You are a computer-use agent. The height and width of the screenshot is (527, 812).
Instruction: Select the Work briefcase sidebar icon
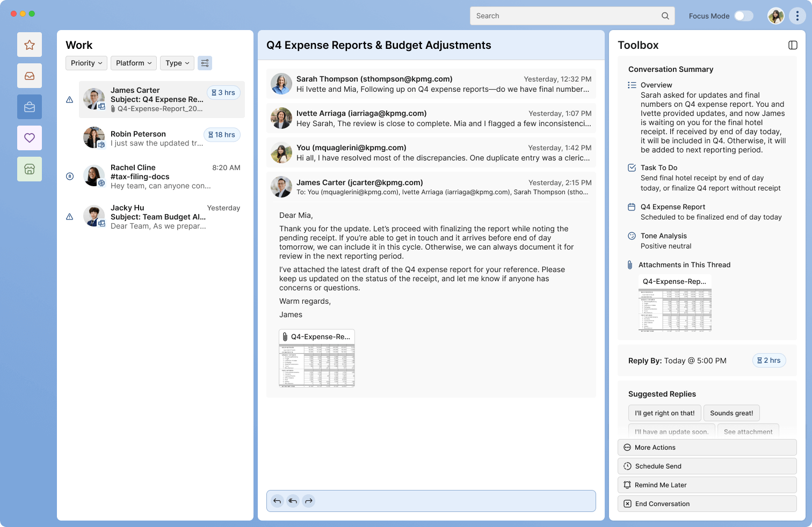click(30, 107)
